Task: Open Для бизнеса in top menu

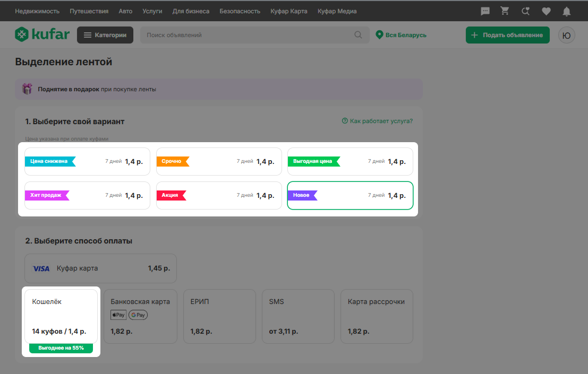Action: pyautogui.click(x=191, y=11)
